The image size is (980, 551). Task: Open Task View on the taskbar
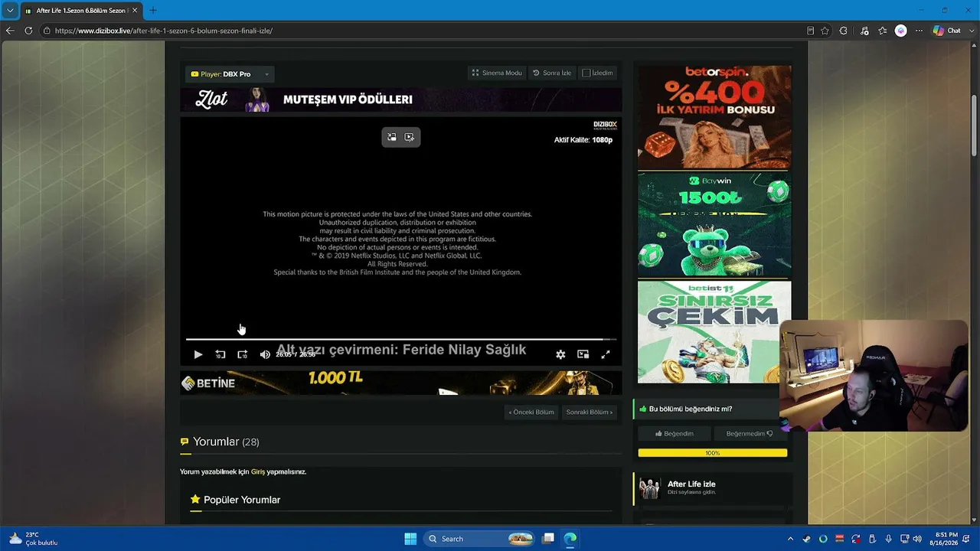[x=548, y=539]
